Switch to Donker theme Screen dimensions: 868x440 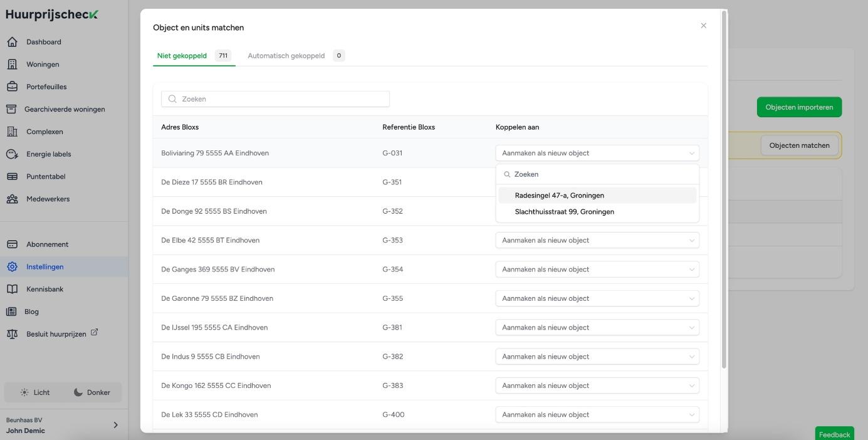[x=92, y=392]
